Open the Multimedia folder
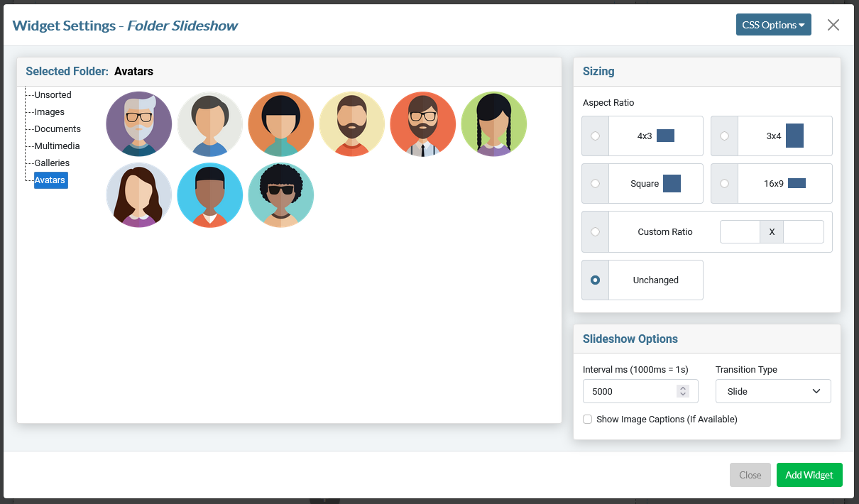The height and width of the screenshot is (504, 859). pos(57,146)
